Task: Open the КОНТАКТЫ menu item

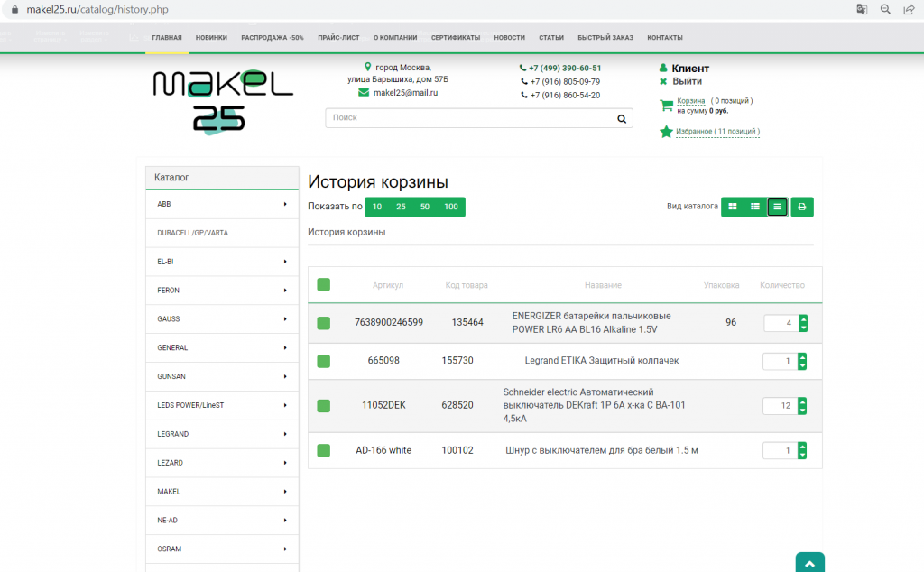Action: tap(665, 38)
